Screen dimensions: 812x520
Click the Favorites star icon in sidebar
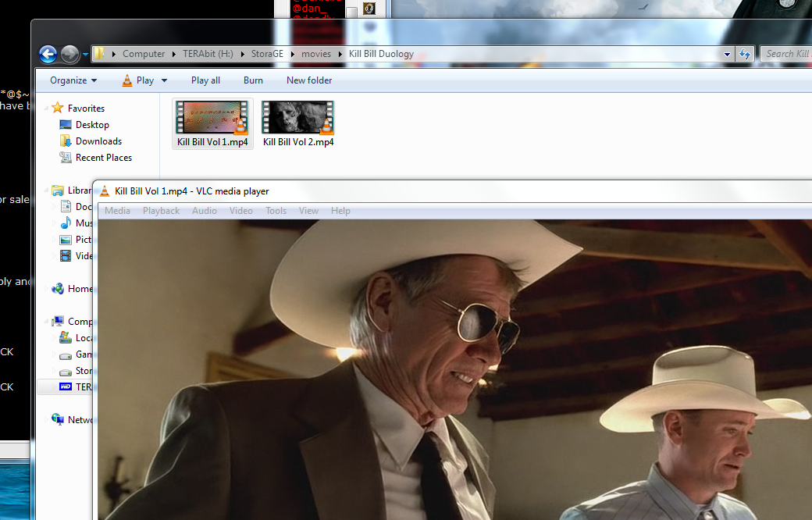(x=58, y=108)
